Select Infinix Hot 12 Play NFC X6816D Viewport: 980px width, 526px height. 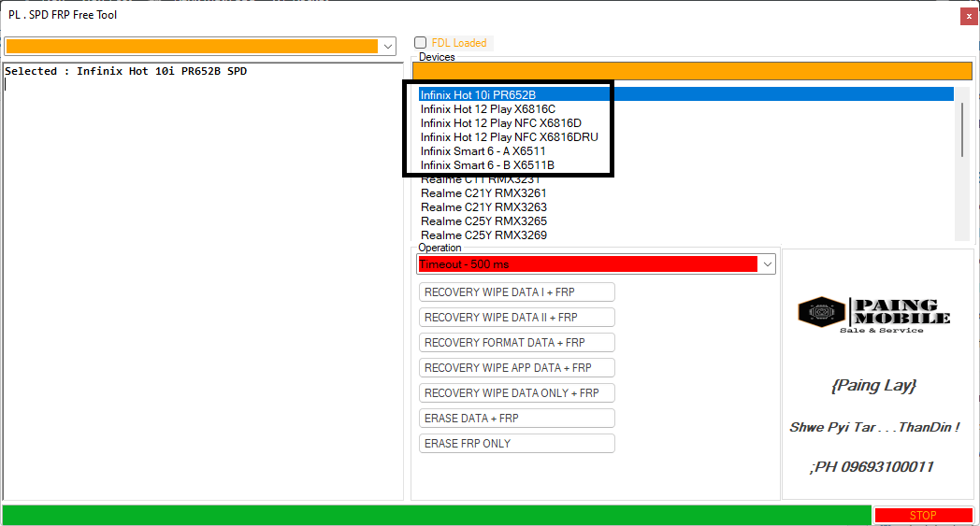(x=500, y=123)
